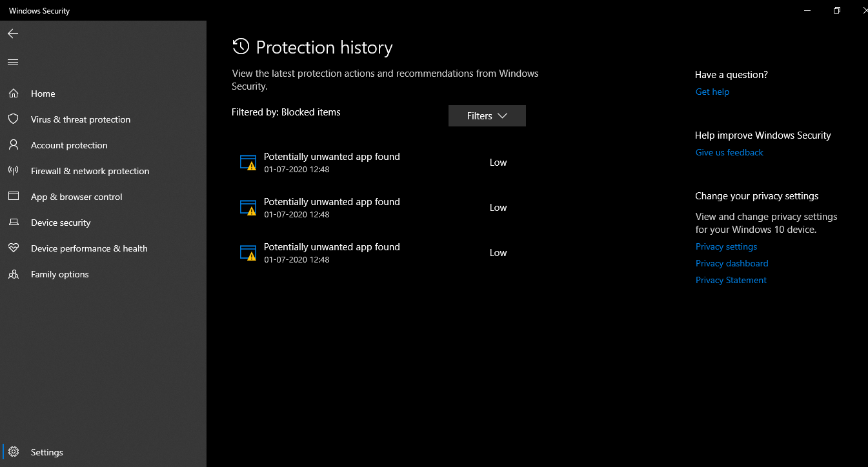
Task: Click Low severity of first entry
Action: point(498,163)
